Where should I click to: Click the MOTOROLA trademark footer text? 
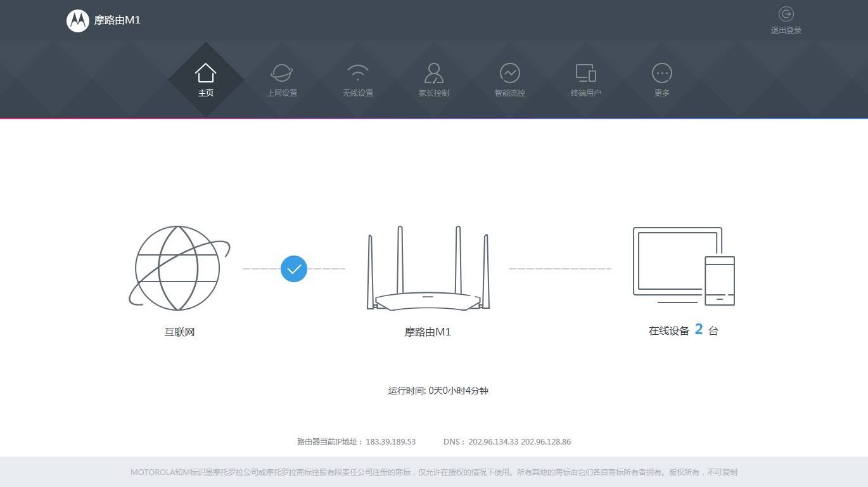tap(434, 472)
